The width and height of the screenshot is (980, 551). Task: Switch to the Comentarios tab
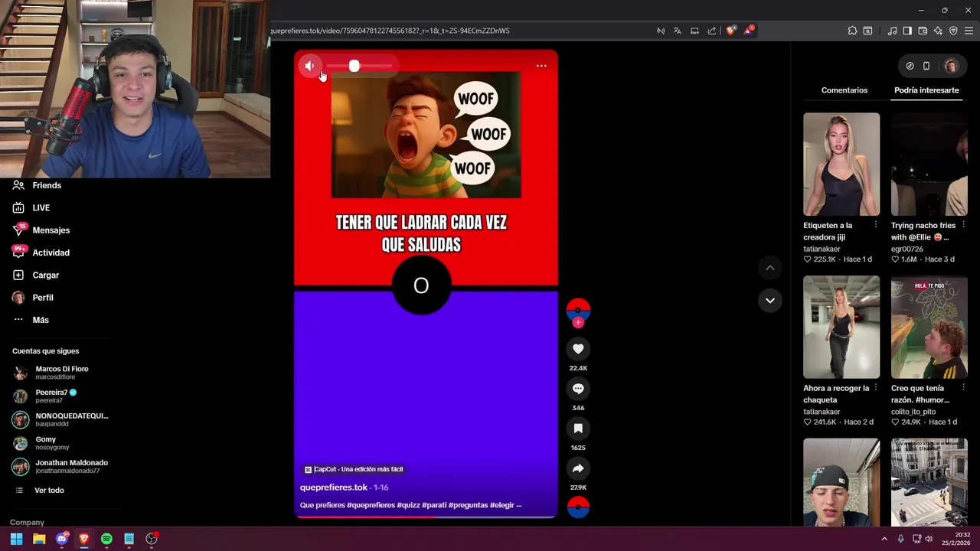[x=844, y=90]
